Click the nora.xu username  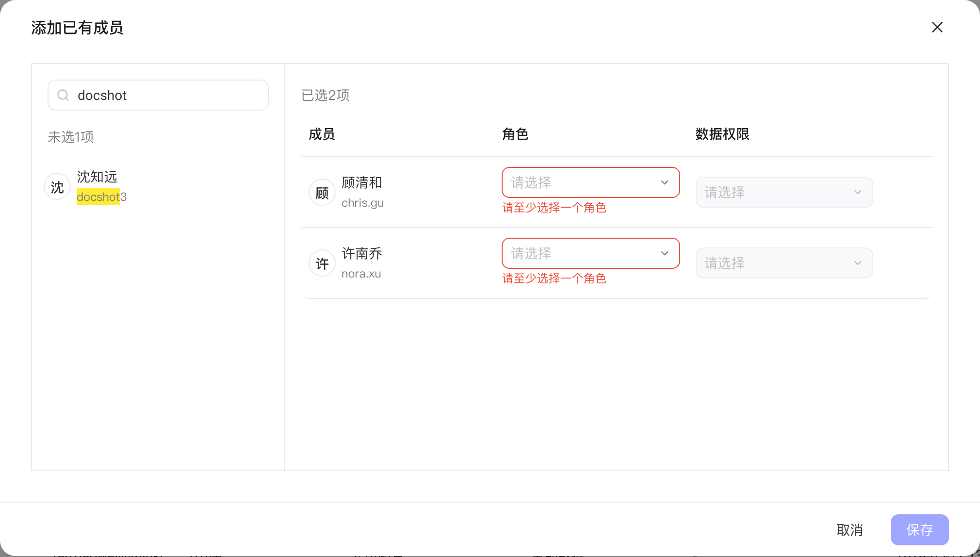click(361, 274)
